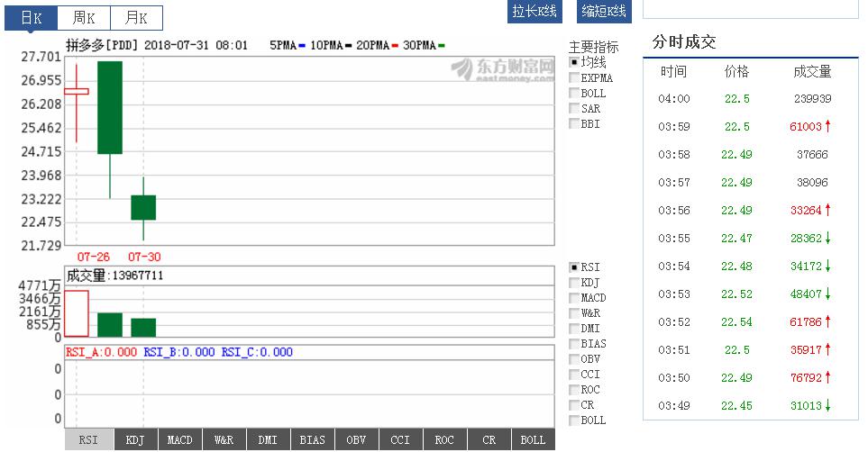Image resolution: width=868 pixels, height=452 pixels.
Task: Select the W&R sub-indicator checkbox
Action: click(x=574, y=313)
